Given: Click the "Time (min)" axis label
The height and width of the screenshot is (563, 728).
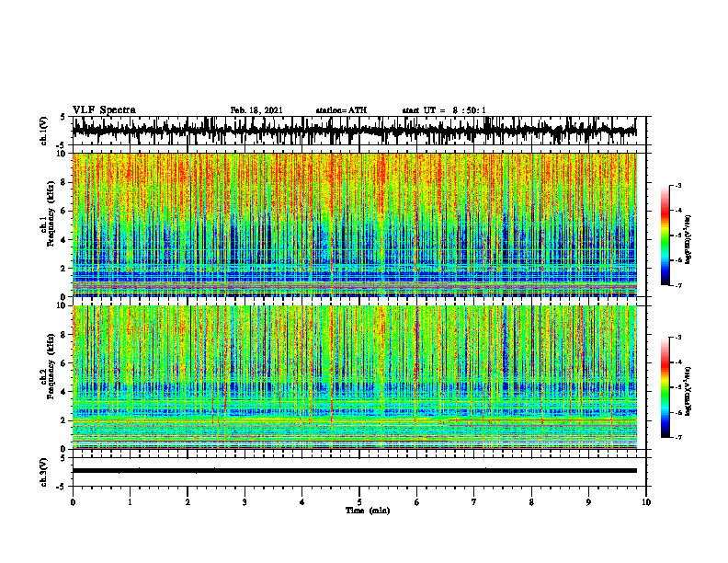Looking at the screenshot, I should [x=368, y=511].
